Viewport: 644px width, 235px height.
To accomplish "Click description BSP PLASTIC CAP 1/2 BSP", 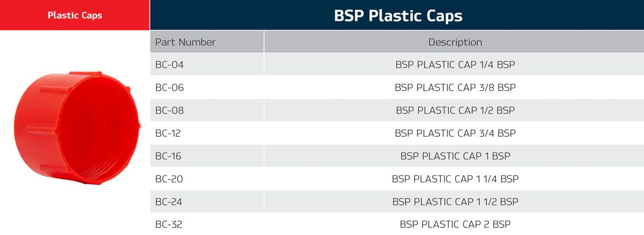I will [x=455, y=111].
